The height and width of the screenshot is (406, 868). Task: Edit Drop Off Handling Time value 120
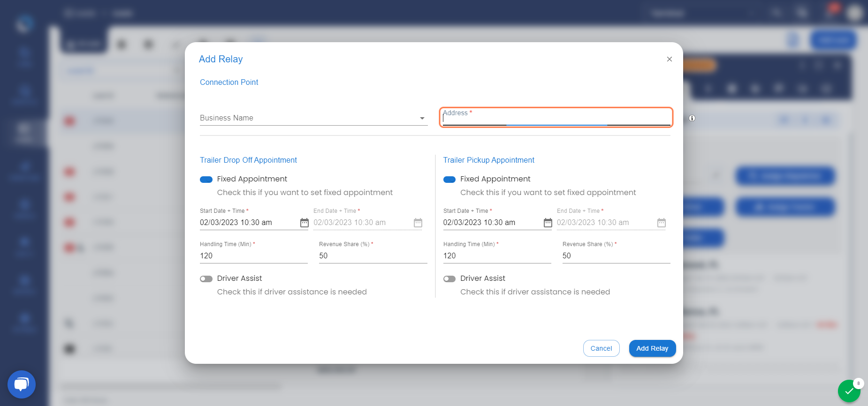(254, 256)
